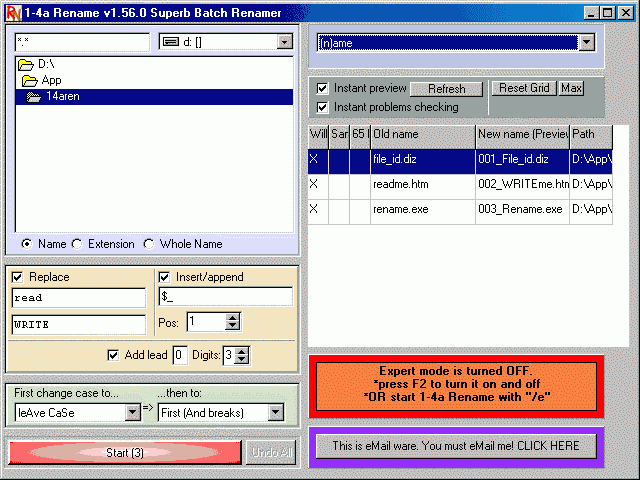Toggle the Insert/append checkbox
This screenshot has width=640, height=480.
[164, 278]
